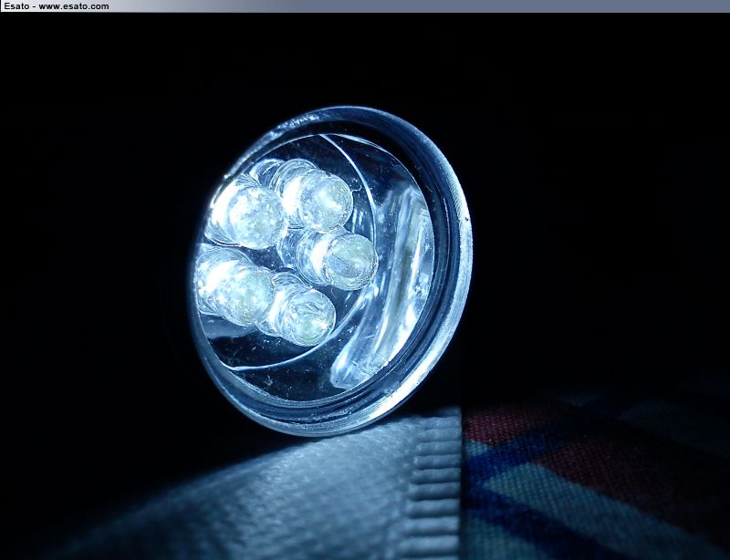
Task: Click the LED flashlight photo
Action: click(365, 286)
